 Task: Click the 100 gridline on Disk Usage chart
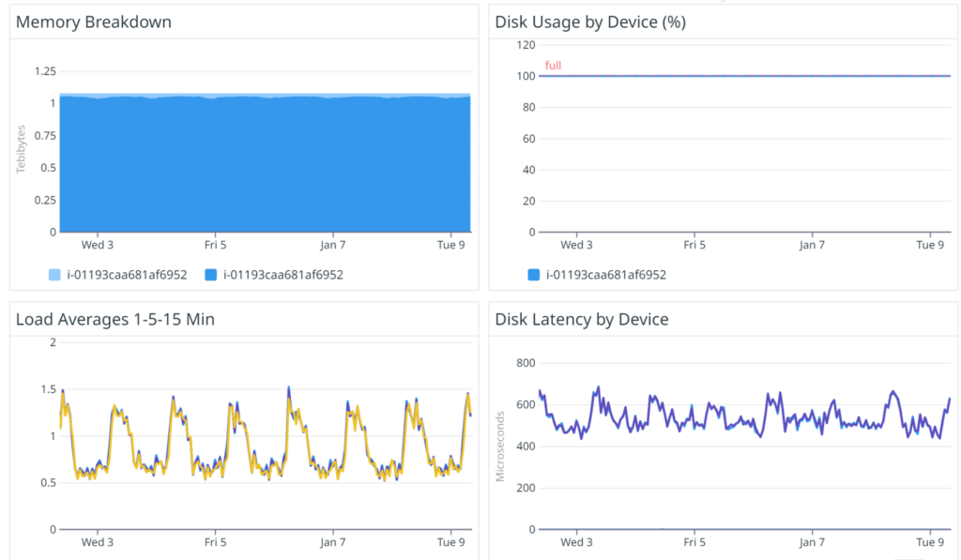click(526, 77)
